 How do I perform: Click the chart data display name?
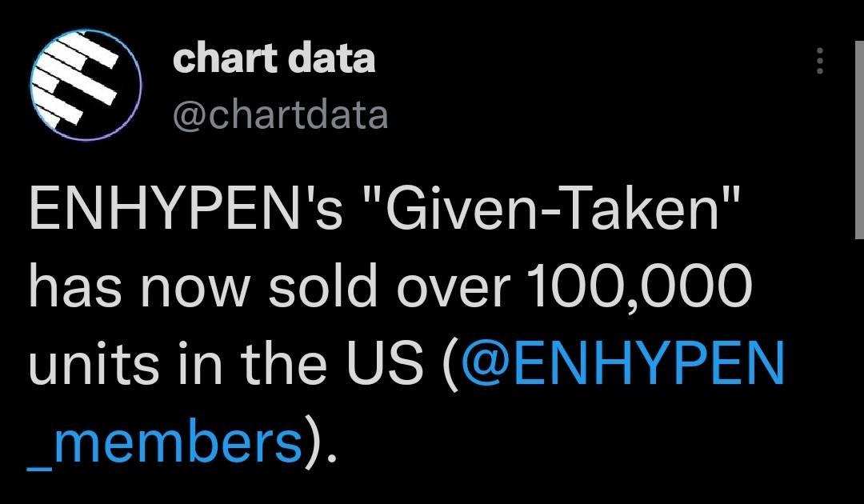click(x=274, y=59)
